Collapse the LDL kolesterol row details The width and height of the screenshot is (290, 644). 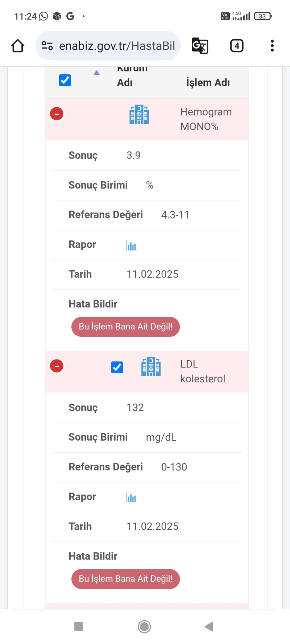[57, 366]
